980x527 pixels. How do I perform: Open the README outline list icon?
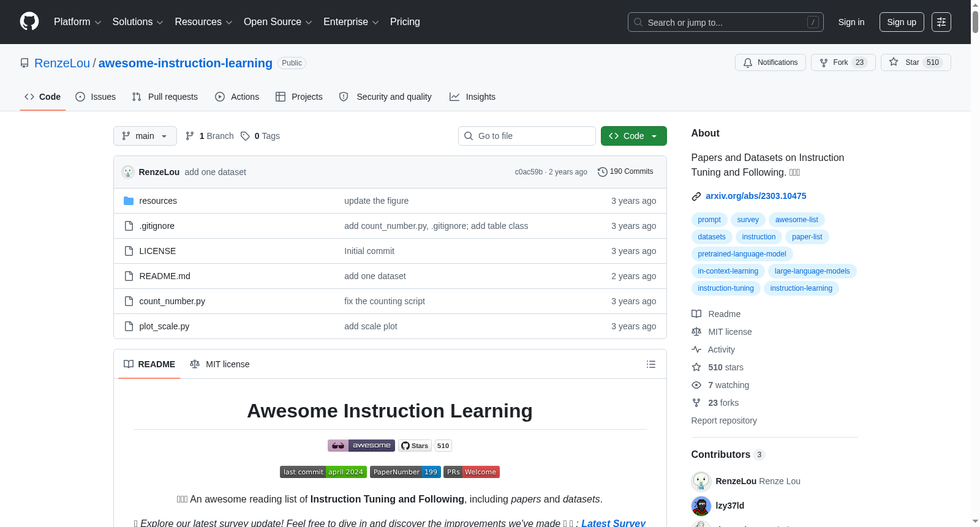pos(651,364)
